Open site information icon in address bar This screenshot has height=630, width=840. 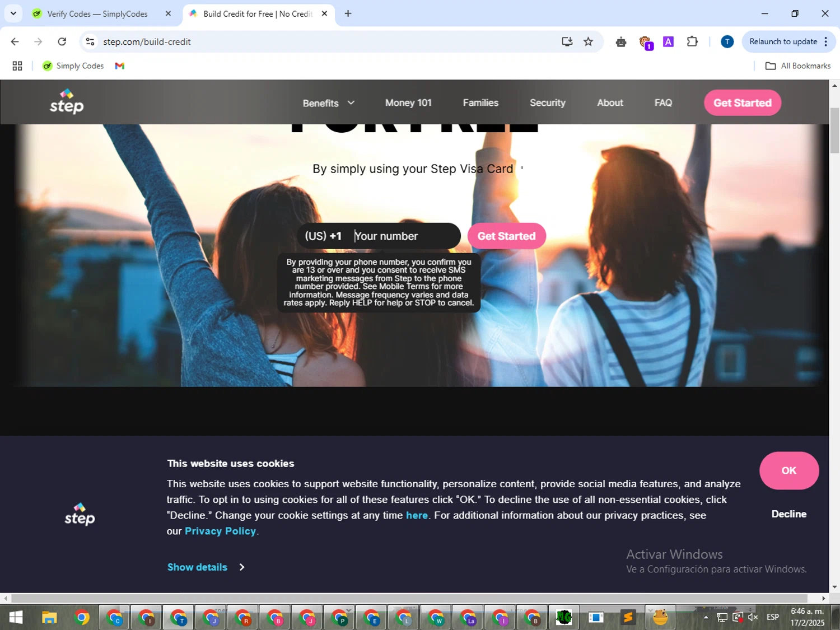coord(90,41)
